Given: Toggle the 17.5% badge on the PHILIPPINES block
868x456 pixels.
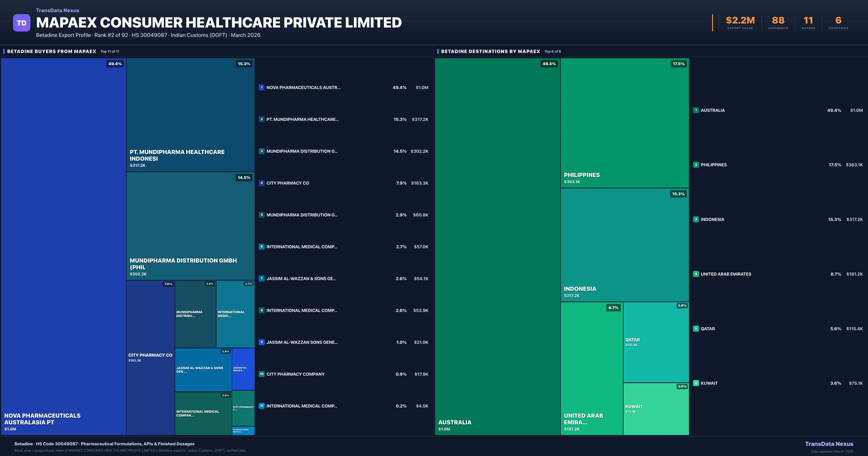Looking at the screenshot, I should [678, 64].
